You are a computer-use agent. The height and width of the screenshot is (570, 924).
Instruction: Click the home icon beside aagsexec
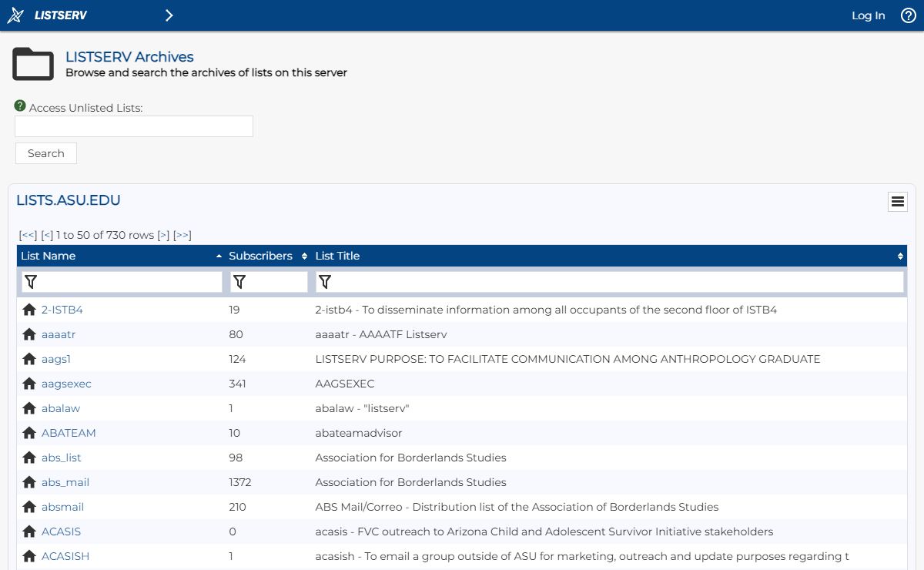(29, 384)
